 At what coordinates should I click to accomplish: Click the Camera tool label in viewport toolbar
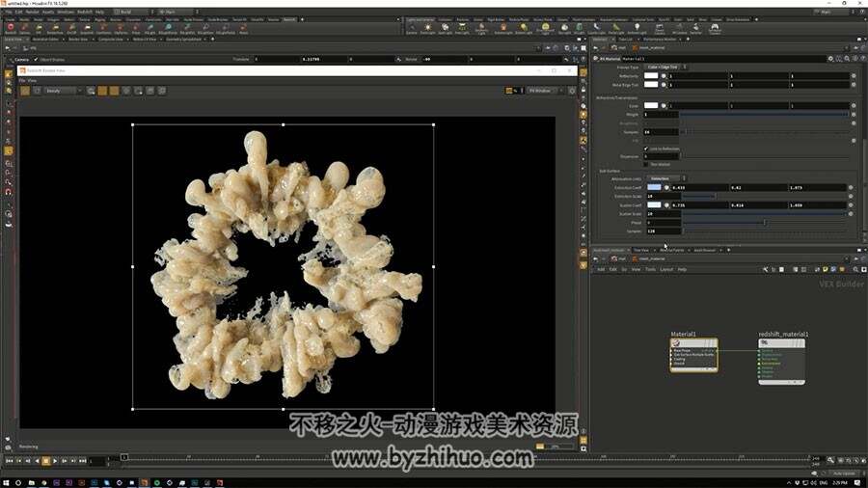pos(21,59)
